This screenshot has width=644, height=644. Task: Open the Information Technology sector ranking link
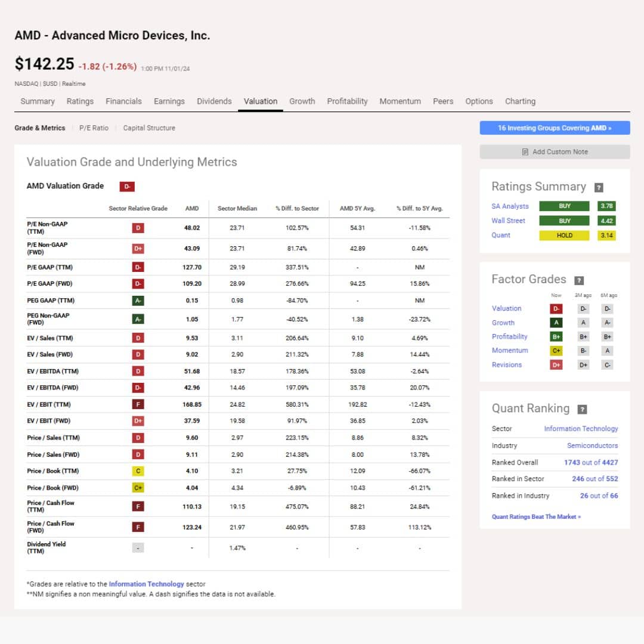(581, 429)
